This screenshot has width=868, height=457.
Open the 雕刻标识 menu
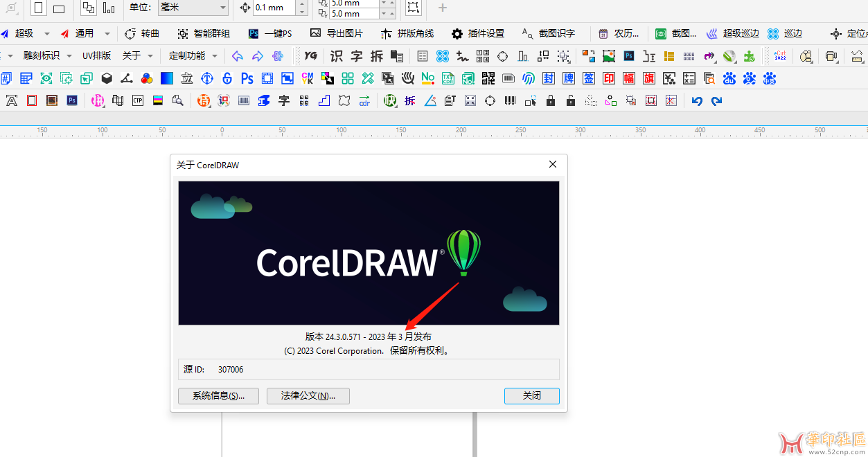(x=42, y=56)
